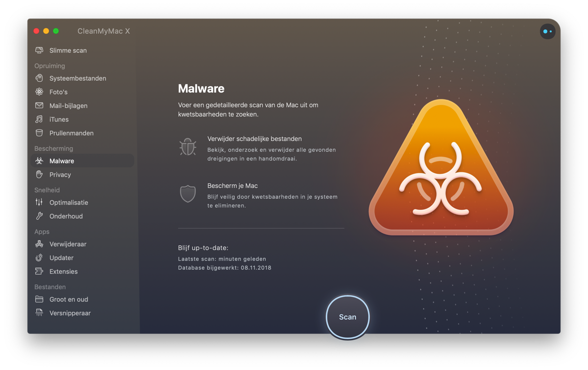
Task: Open Onderhoud maintenance module
Action: (x=66, y=216)
